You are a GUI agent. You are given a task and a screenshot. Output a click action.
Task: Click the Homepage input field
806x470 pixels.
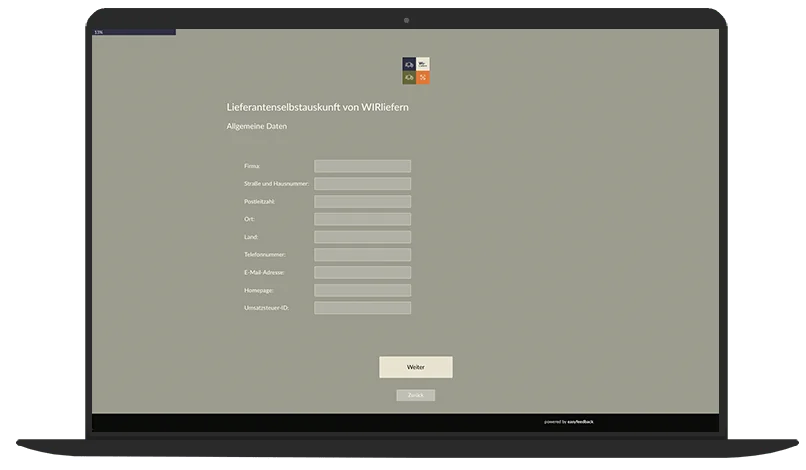pos(362,290)
